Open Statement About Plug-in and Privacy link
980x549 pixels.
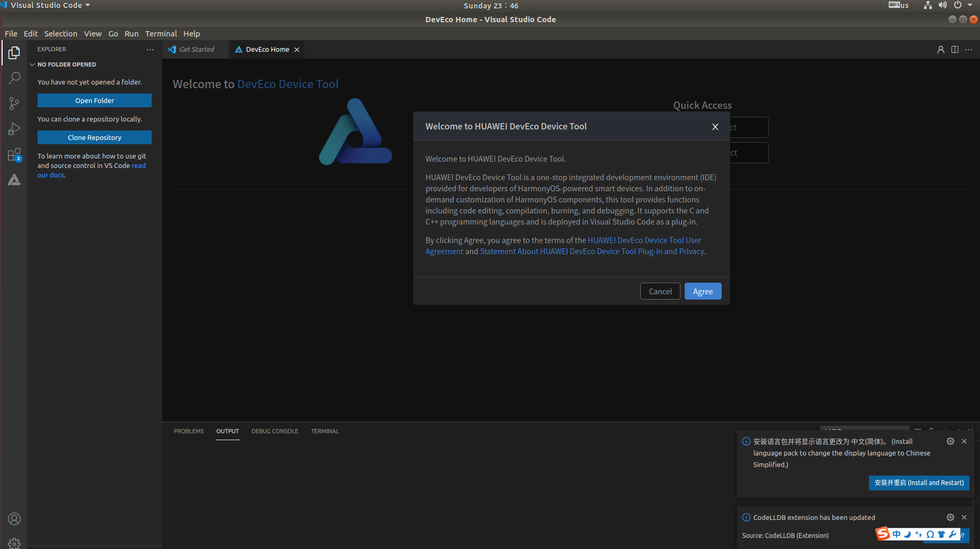(x=592, y=252)
